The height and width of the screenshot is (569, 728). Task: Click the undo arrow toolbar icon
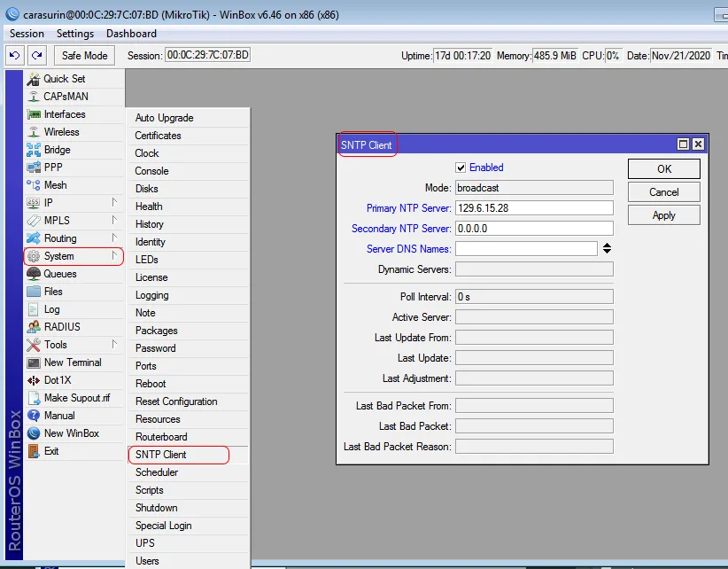point(14,55)
